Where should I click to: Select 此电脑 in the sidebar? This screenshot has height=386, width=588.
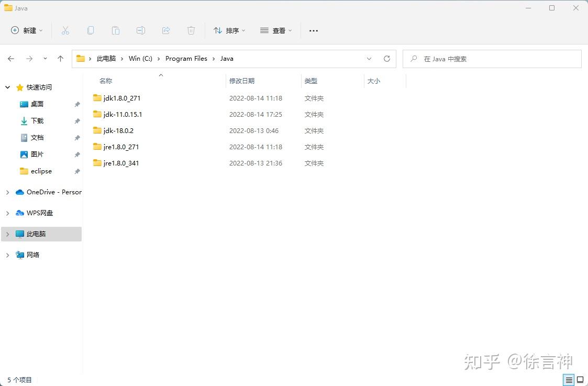[37, 234]
